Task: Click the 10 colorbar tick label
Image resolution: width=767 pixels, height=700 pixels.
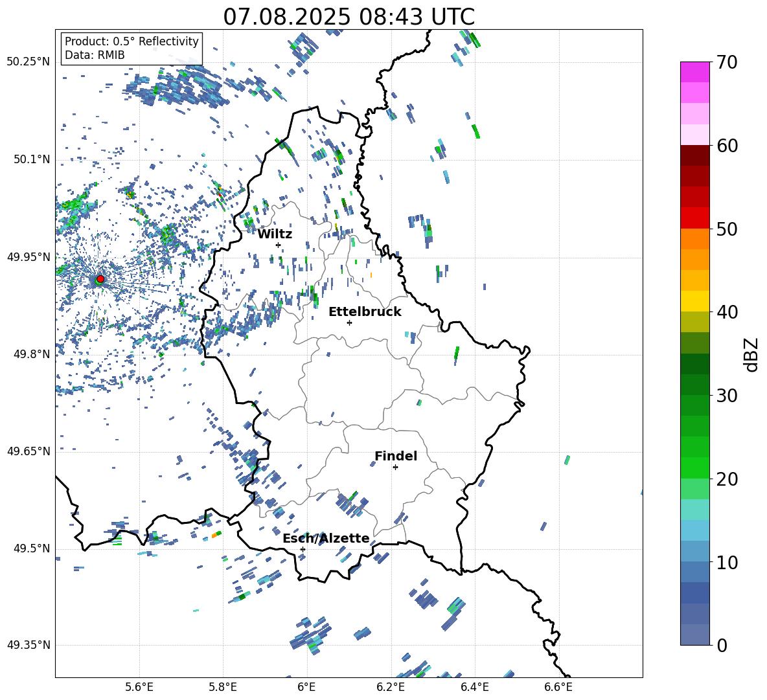Action: 727,562
